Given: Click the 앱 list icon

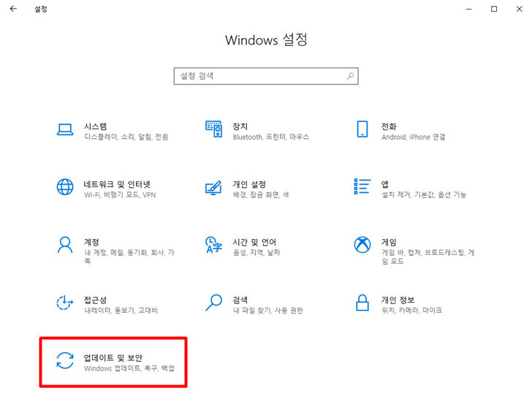Looking at the screenshot, I should pyautogui.click(x=362, y=186).
